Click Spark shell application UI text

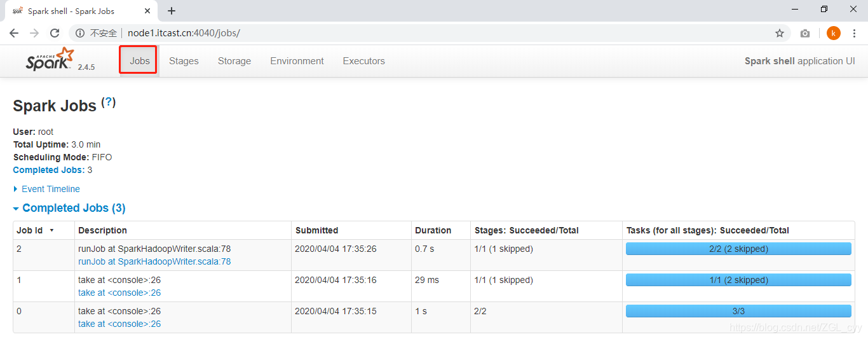point(799,61)
